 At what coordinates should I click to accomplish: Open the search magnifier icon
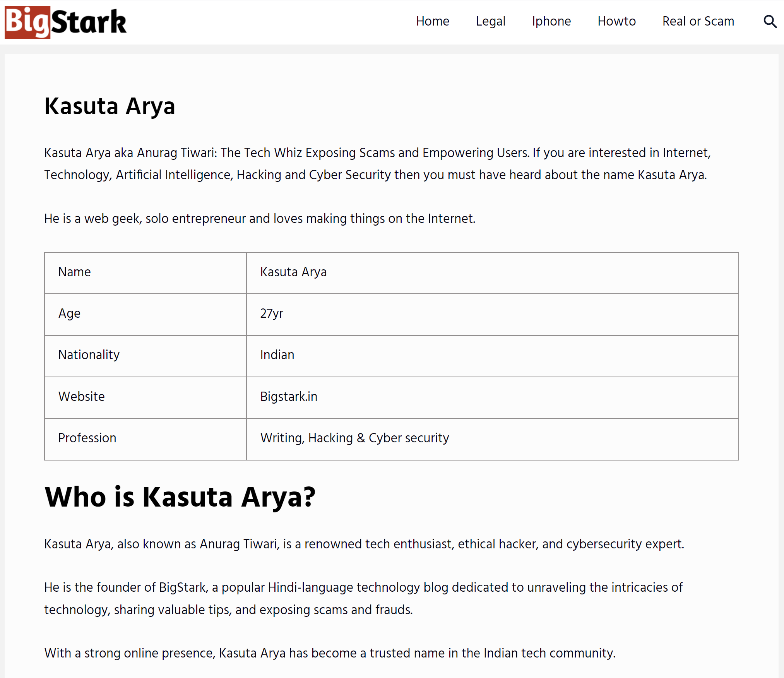pos(770,22)
